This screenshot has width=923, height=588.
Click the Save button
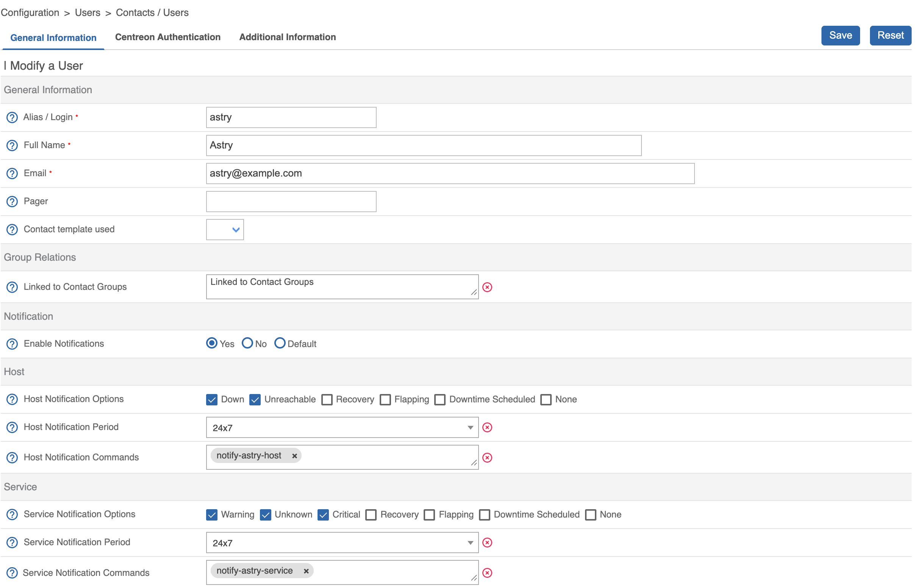pyautogui.click(x=840, y=35)
